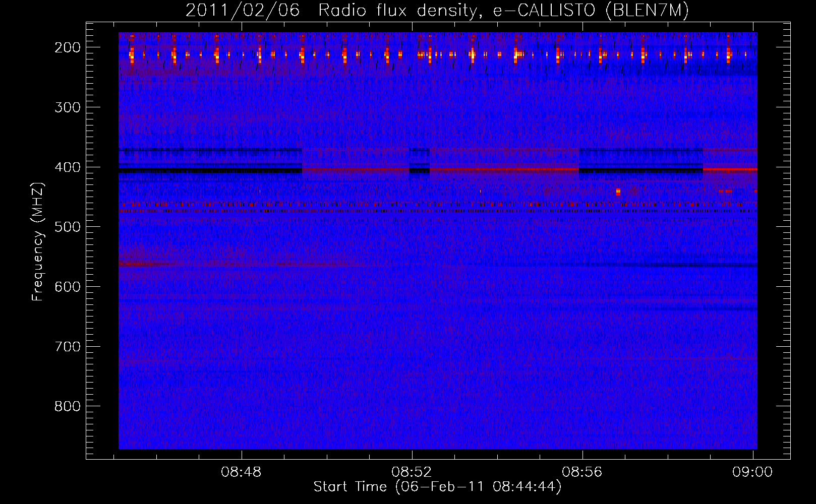Click the date "2011/02/06" in the title

click(x=243, y=11)
